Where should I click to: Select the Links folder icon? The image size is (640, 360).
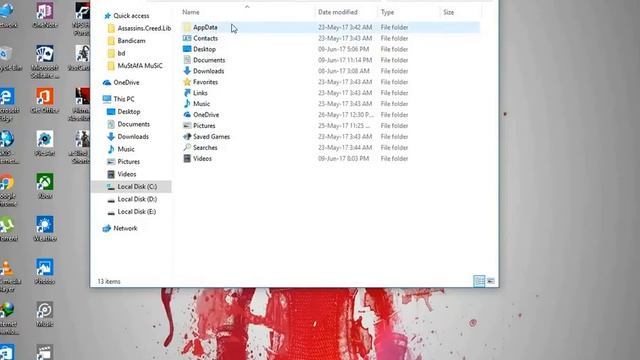pyautogui.click(x=187, y=93)
